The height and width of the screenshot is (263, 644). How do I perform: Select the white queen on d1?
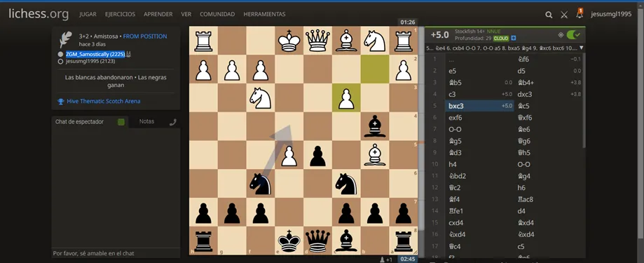[x=318, y=41]
